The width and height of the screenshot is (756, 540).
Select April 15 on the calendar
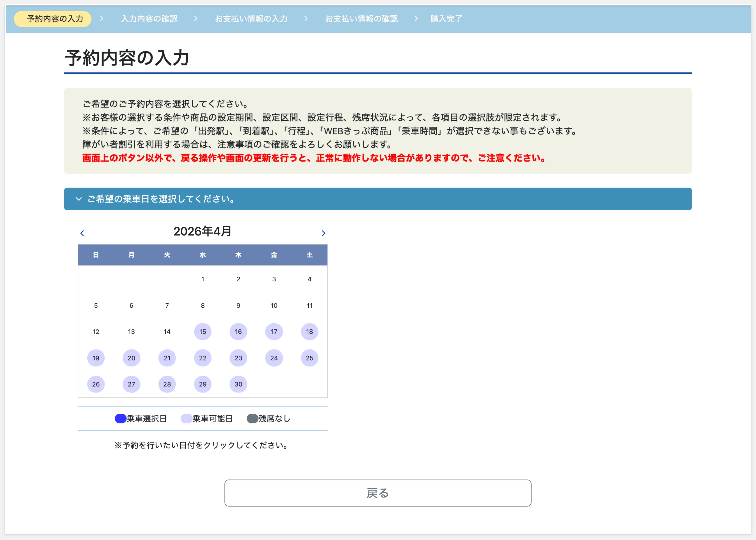tap(203, 331)
